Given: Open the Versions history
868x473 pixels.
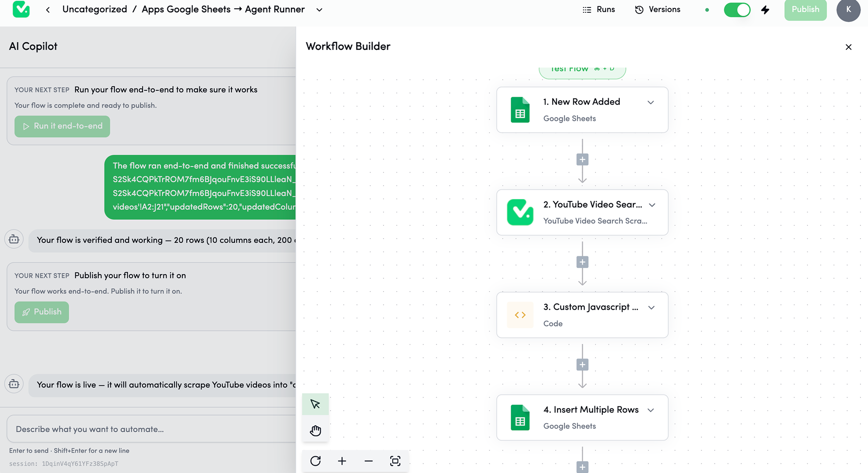Looking at the screenshot, I should click(x=658, y=10).
